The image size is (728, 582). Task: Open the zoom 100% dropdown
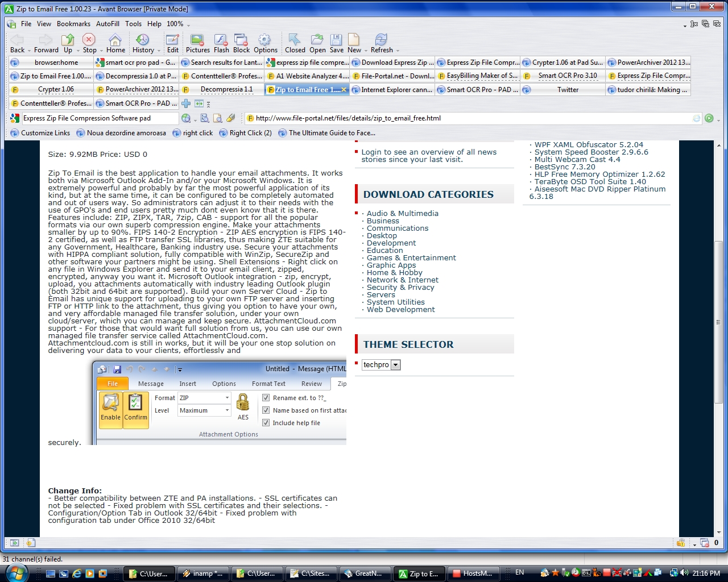coord(179,24)
